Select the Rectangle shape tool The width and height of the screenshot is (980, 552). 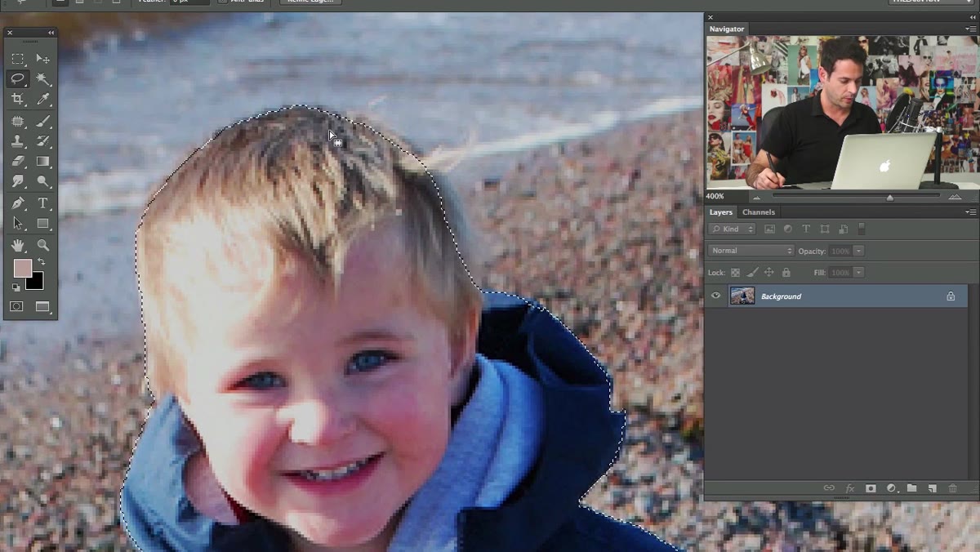click(43, 224)
